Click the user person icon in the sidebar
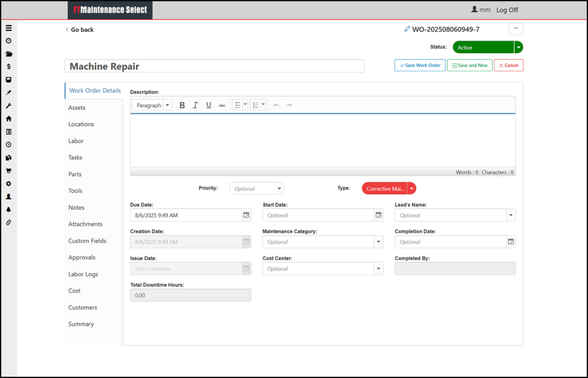The image size is (588, 378). point(9,197)
